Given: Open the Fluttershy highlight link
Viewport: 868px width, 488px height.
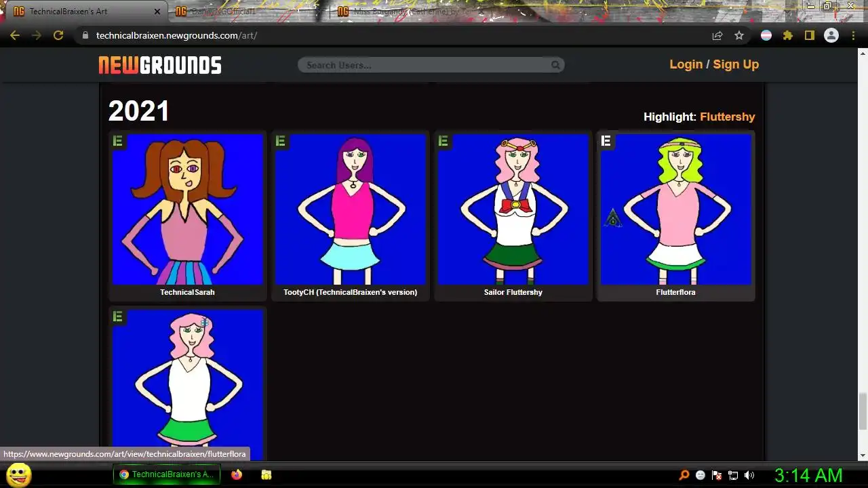Looking at the screenshot, I should coord(727,117).
